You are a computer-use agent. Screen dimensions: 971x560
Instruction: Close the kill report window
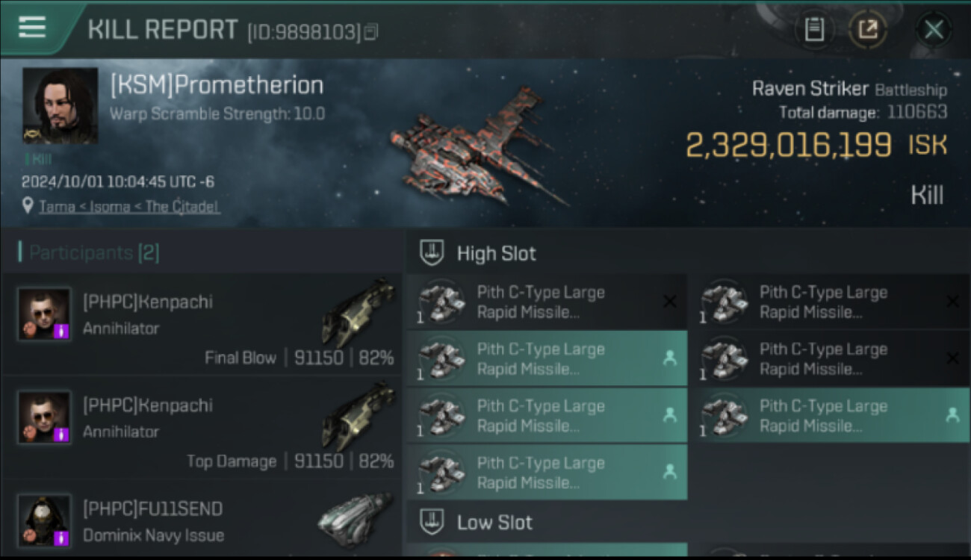pyautogui.click(x=934, y=29)
